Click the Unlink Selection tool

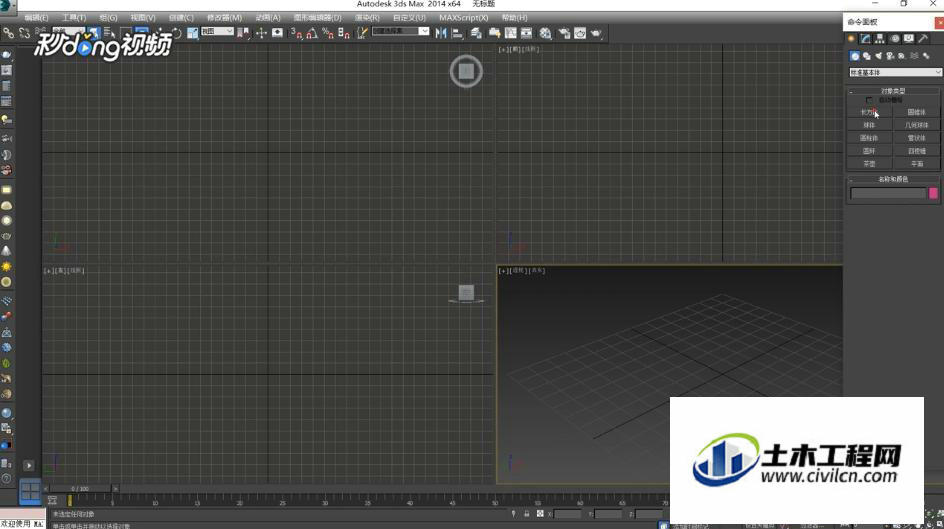(x=24, y=32)
